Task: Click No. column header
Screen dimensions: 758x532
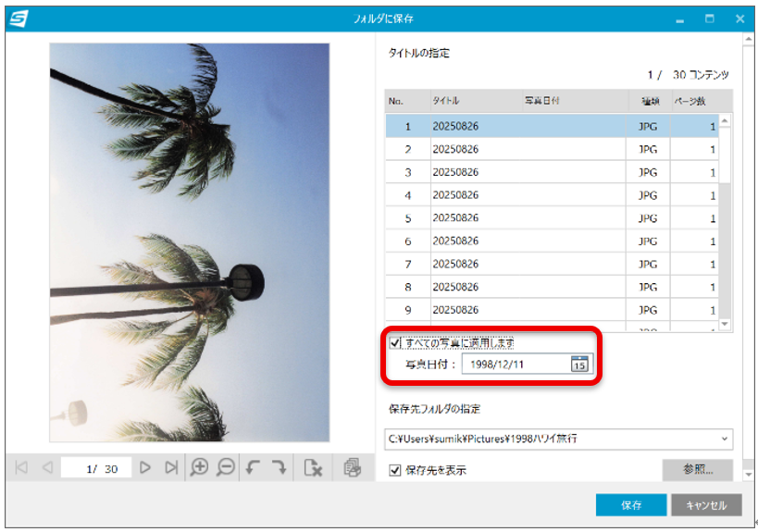Action: [x=407, y=101]
